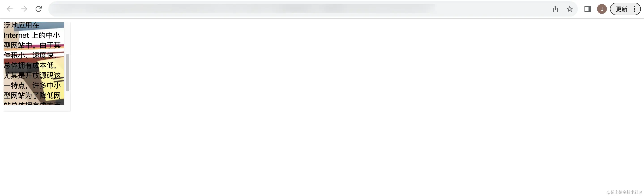Open the three-dot browser menu
The width and height of the screenshot is (644, 196).
tap(635, 9)
